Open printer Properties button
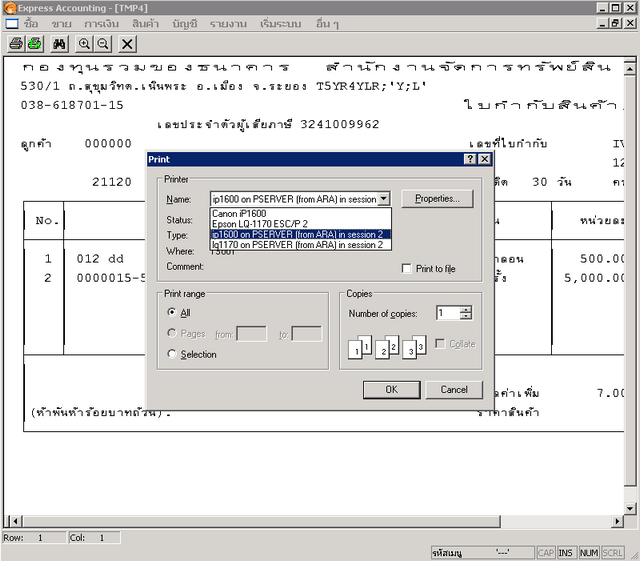 coord(437,199)
